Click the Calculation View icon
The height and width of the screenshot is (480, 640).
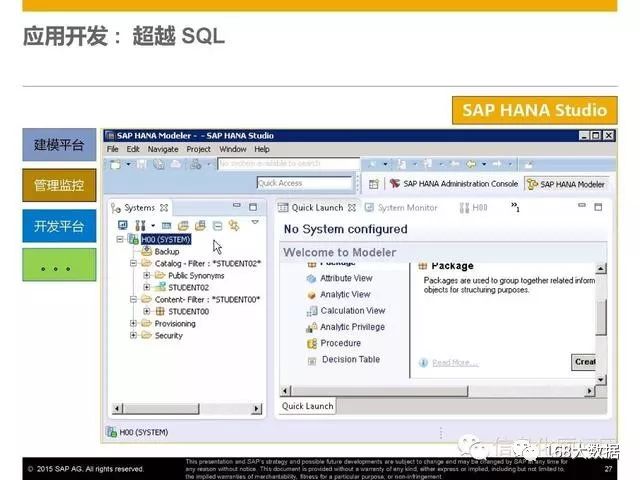pos(312,311)
